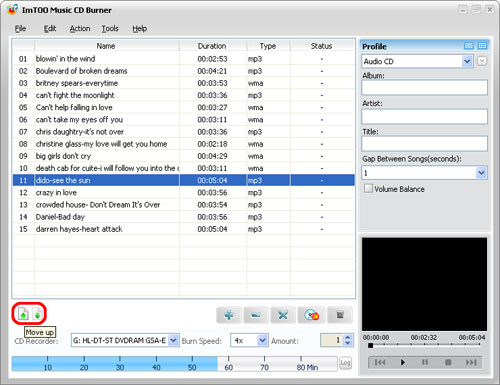Select track 'britney spears-everytime'

pyautogui.click(x=184, y=83)
